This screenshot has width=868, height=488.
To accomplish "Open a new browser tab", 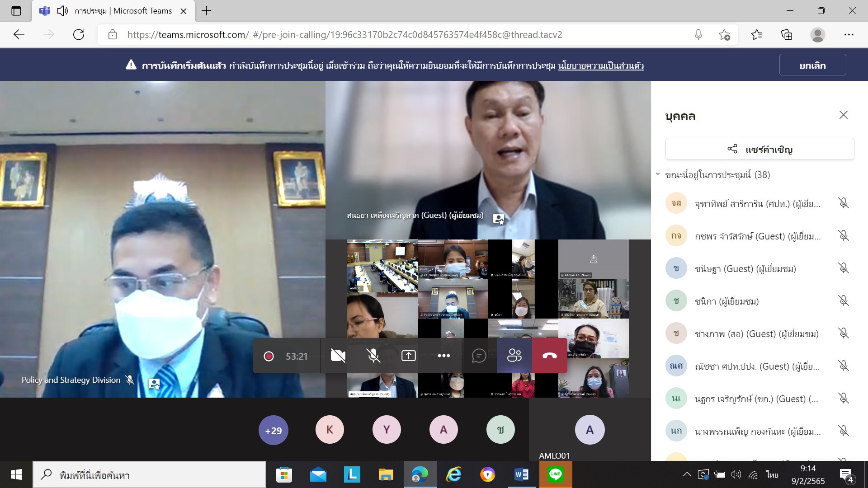I will 207,11.
